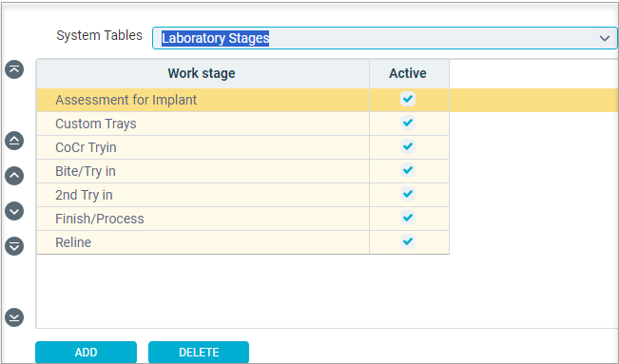Select the 2nd Try in row
The height and width of the screenshot is (364, 619).
tap(242, 195)
